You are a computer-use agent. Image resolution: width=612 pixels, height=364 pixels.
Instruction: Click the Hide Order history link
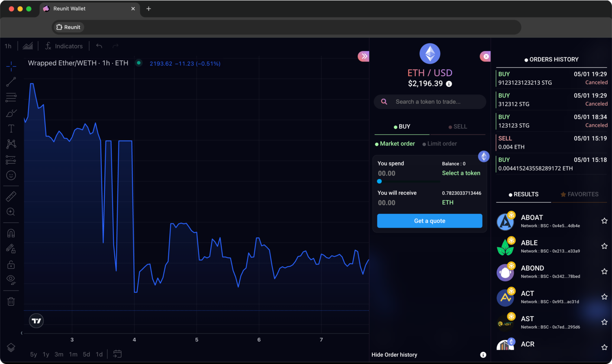(394, 354)
